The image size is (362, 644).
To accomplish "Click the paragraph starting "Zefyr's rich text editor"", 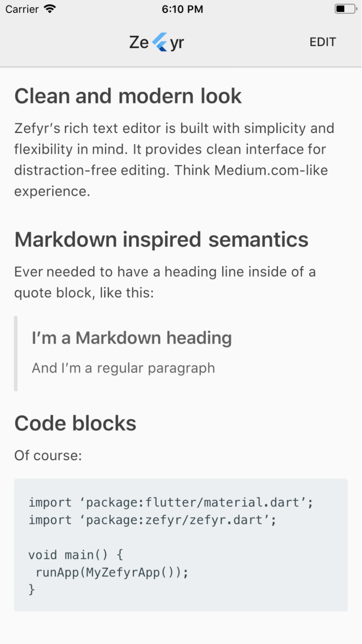I will click(174, 149).
